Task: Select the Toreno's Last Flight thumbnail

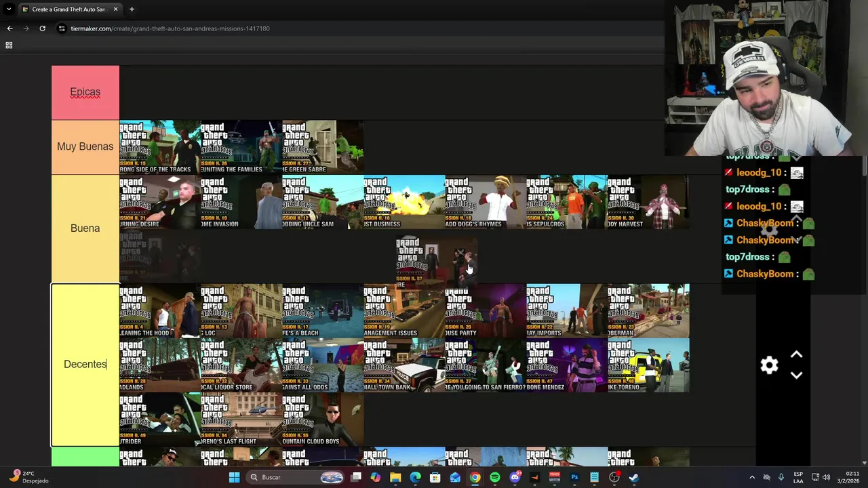Action: click(x=241, y=420)
